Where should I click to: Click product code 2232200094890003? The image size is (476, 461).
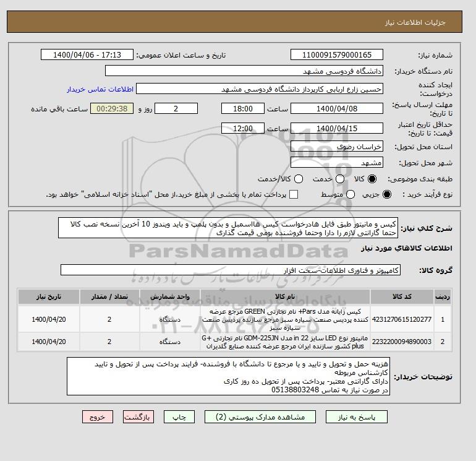pos(402,342)
